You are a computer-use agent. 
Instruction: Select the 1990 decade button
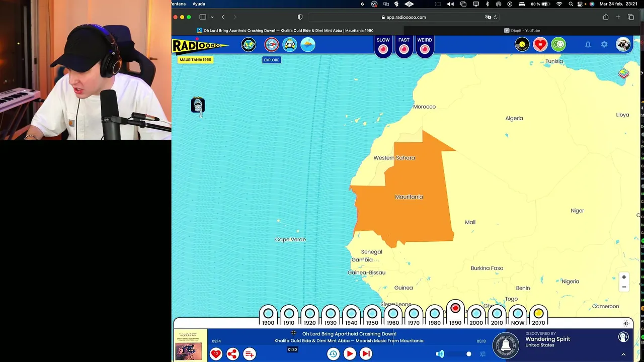point(455,314)
